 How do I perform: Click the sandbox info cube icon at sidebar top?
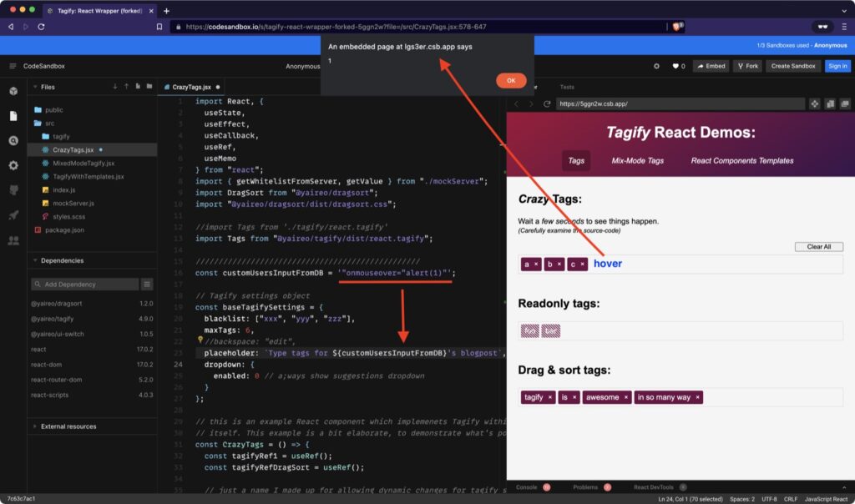13,92
